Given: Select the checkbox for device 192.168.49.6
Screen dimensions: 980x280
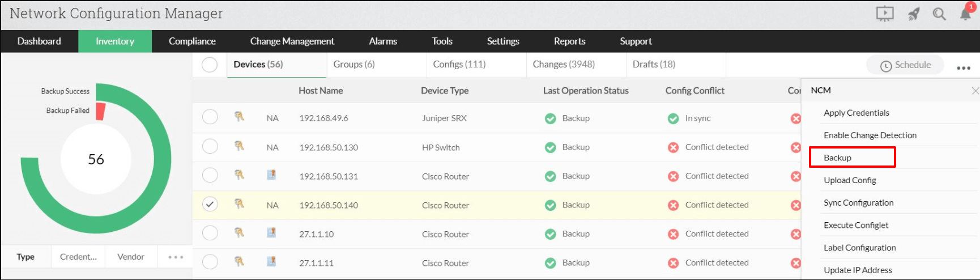Looking at the screenshot, I should coord(210,117).
